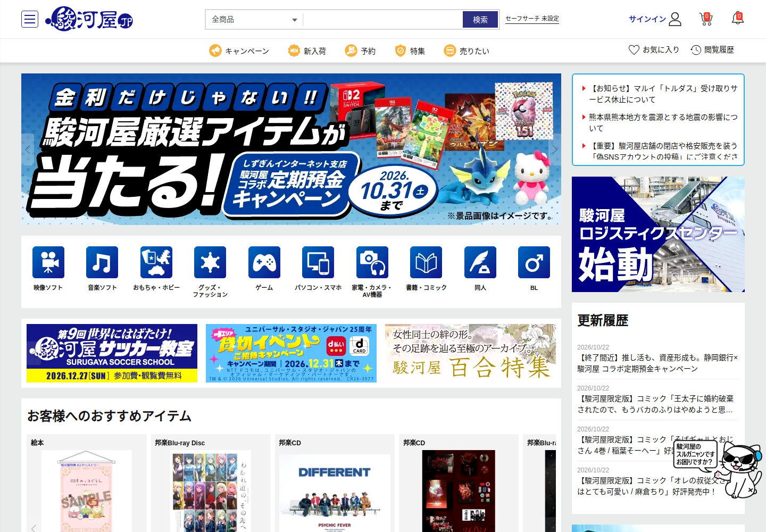Open the shopping cart
Viewport: 766px width, 532px height.
pyautogui.click(x=705, y=19)
